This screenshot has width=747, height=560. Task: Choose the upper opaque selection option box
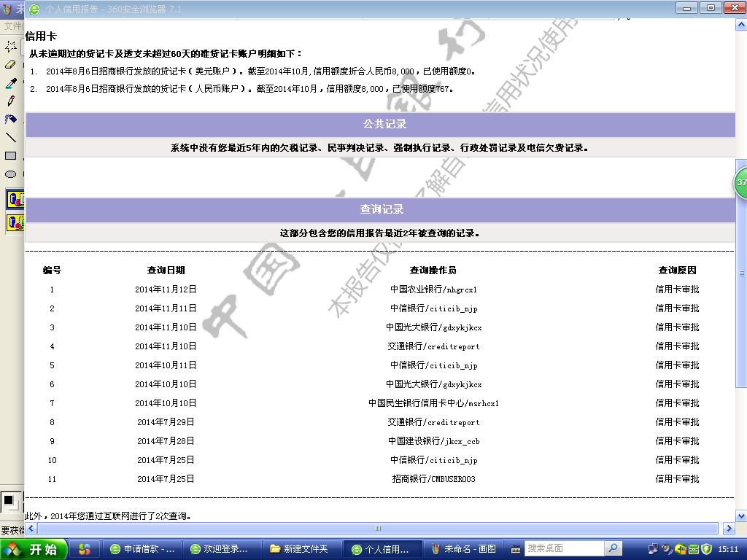(x=15, y=199)
